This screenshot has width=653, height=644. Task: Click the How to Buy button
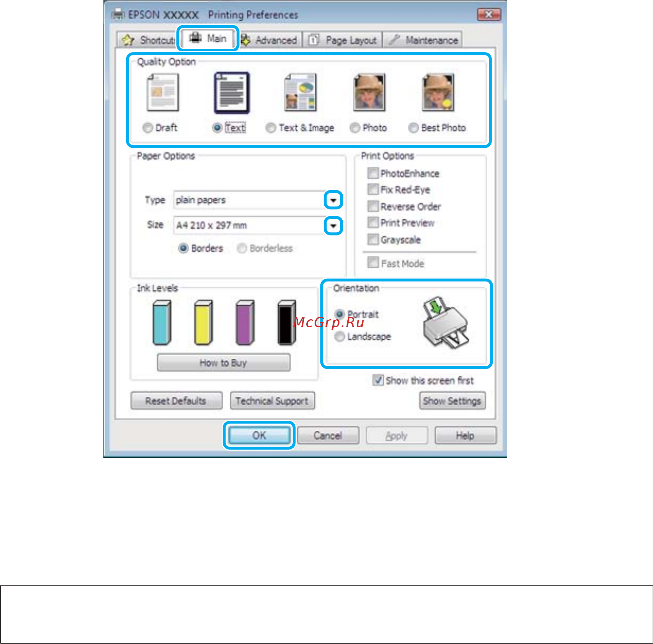click(224, 362)
